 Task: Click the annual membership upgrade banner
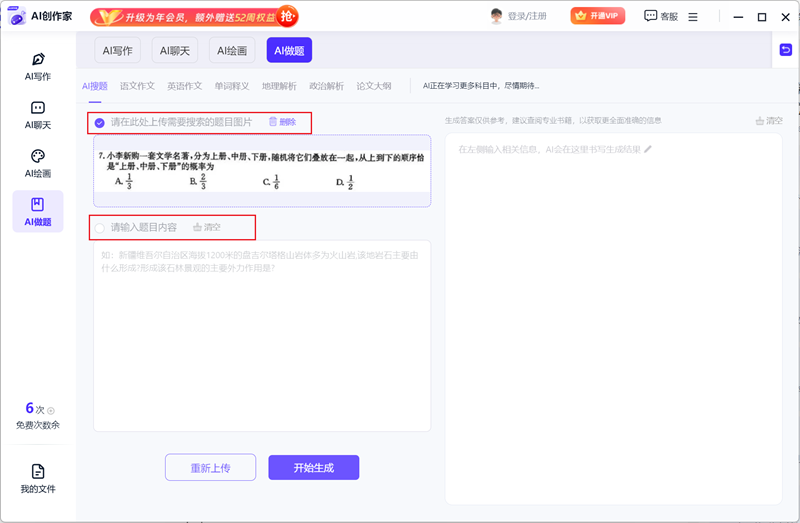194,17
